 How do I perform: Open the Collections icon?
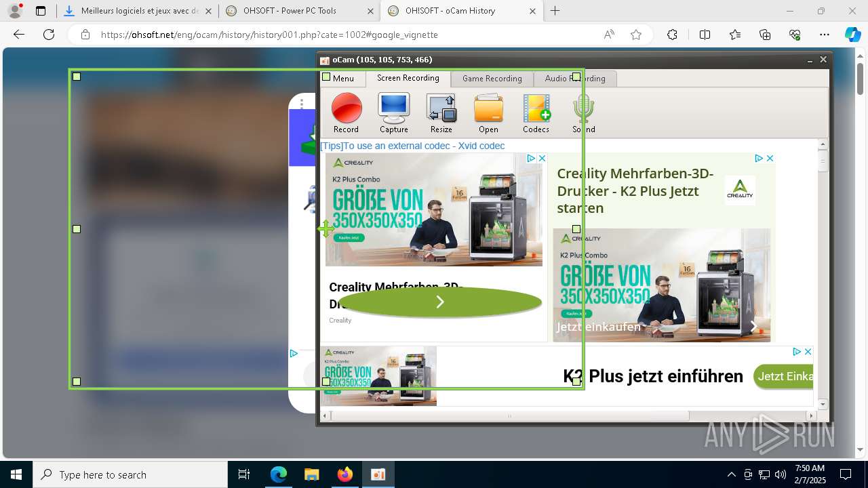tap(765, 35)
